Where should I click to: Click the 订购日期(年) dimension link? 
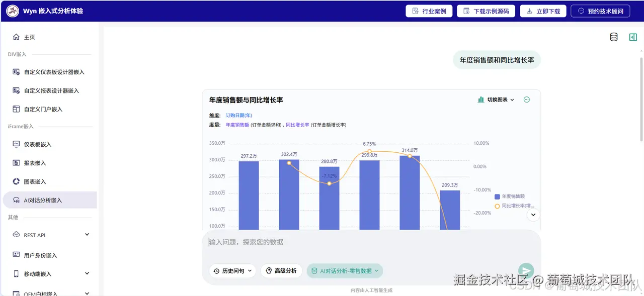(x=238, y=115)
